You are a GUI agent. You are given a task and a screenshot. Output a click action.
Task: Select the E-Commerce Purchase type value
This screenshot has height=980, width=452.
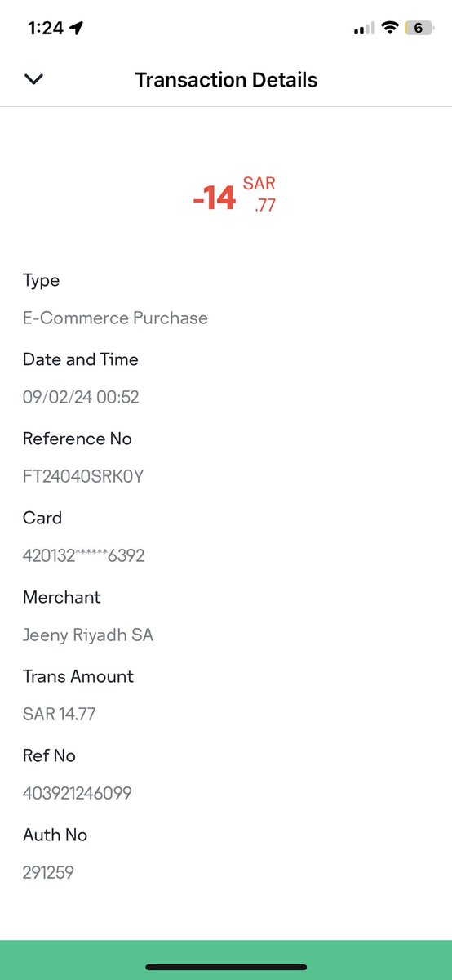point(115,318)
